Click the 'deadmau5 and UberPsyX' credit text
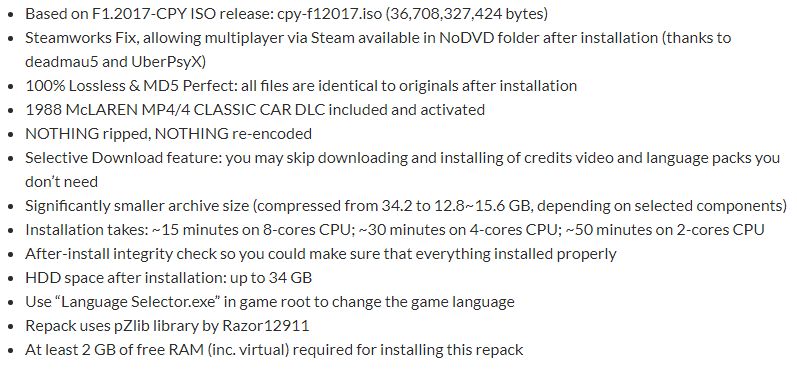 click(115, 61)
